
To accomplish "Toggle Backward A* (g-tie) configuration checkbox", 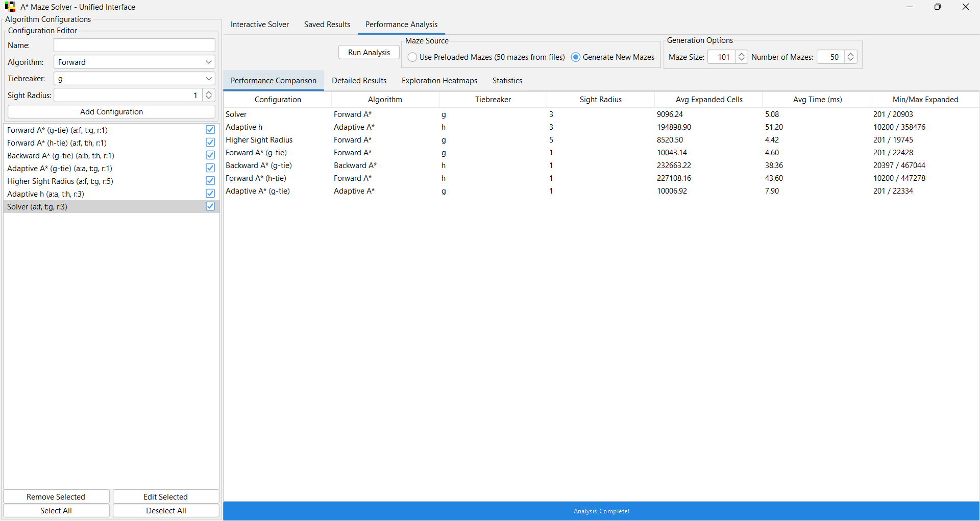I will tap(210, 155).
